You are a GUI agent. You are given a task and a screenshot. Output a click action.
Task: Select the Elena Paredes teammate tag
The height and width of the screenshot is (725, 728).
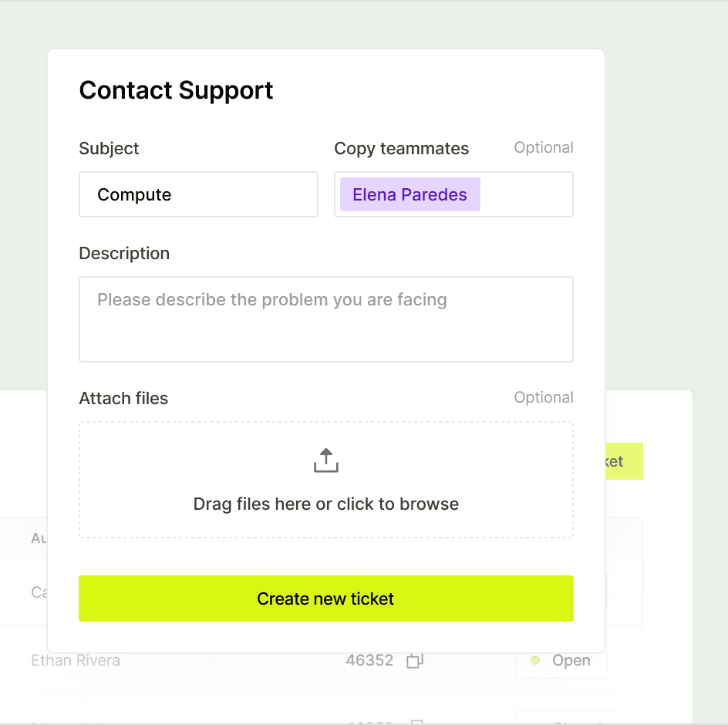(x=410, y=194)
